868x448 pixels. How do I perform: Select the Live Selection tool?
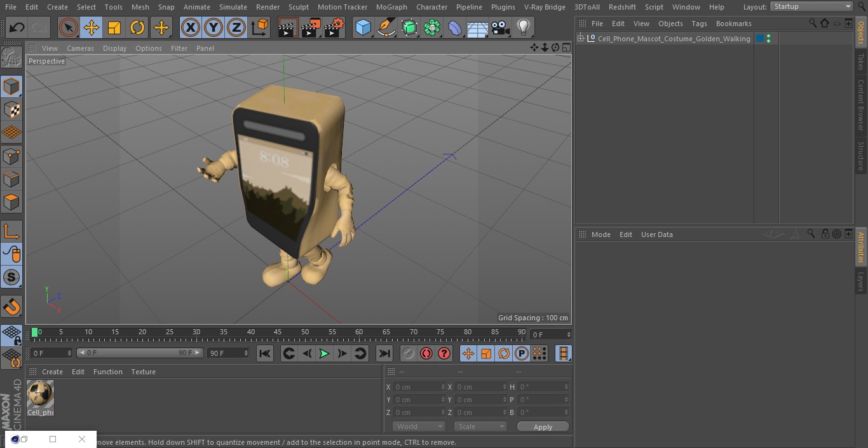click(x=68, y=27)
